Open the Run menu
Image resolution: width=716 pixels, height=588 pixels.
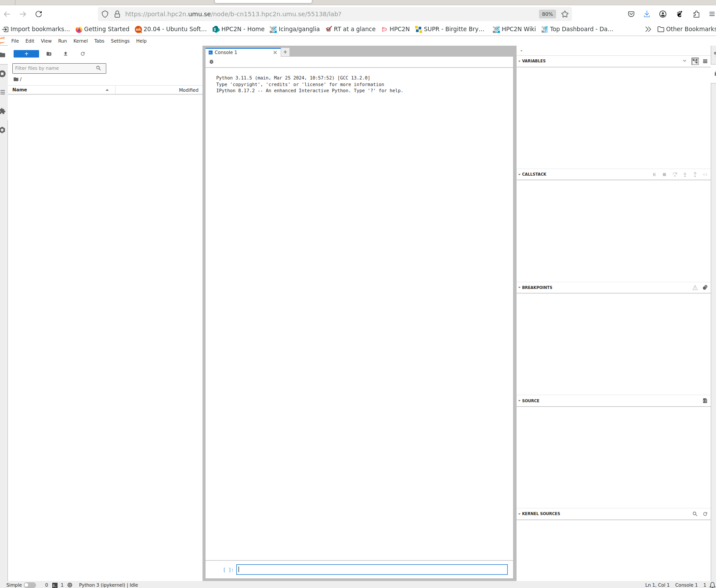tap(62, 41)
